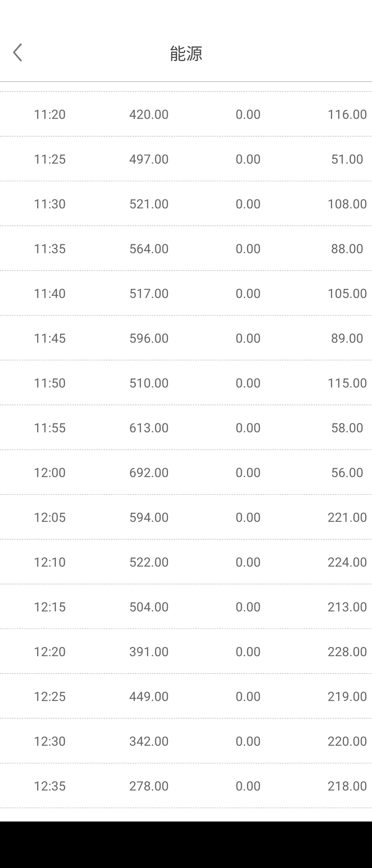Select the 497.00 value at 11:25

[x=149, y=159]
